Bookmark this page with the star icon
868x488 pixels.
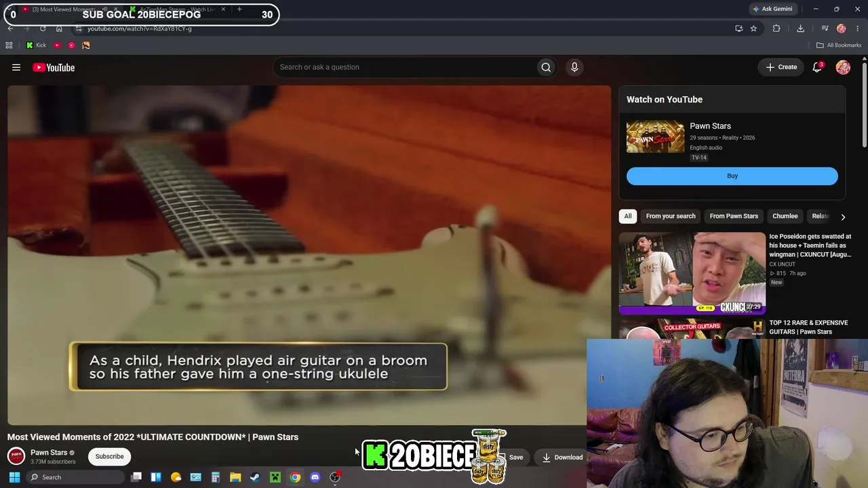(x=753, y=28)
